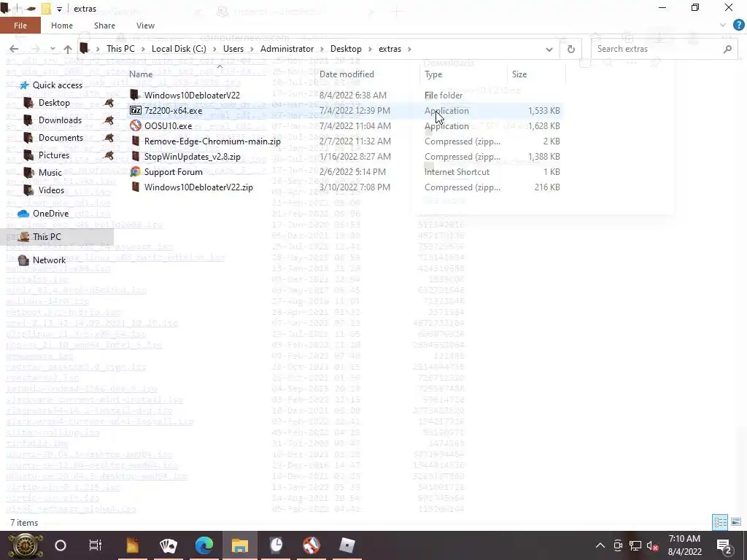The height and width of the screenshot is (560, 747).
Task: Open the Share ribbon tab
Action: [x=104, y=26]
